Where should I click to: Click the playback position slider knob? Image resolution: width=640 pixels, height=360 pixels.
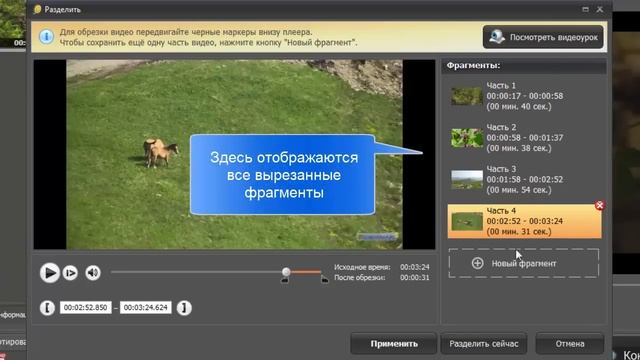point(286,271)
